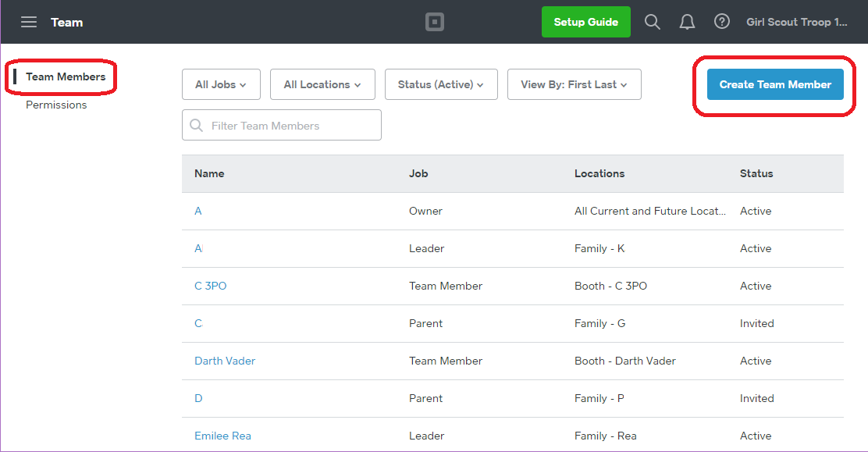
Task: Click the Status column header
Action: coord(756,173)
